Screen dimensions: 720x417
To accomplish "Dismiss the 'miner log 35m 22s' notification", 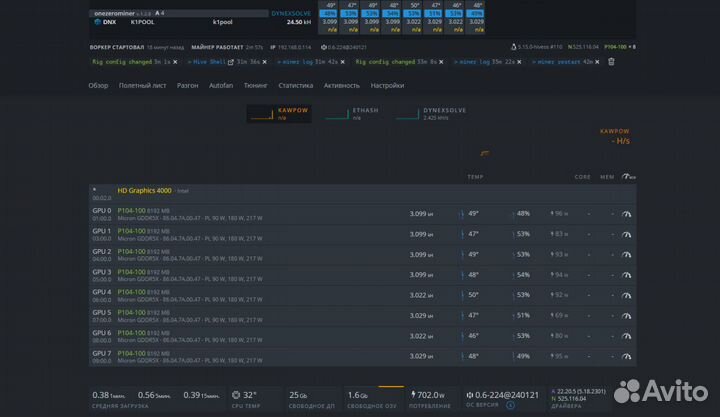I will coord(519,62).
